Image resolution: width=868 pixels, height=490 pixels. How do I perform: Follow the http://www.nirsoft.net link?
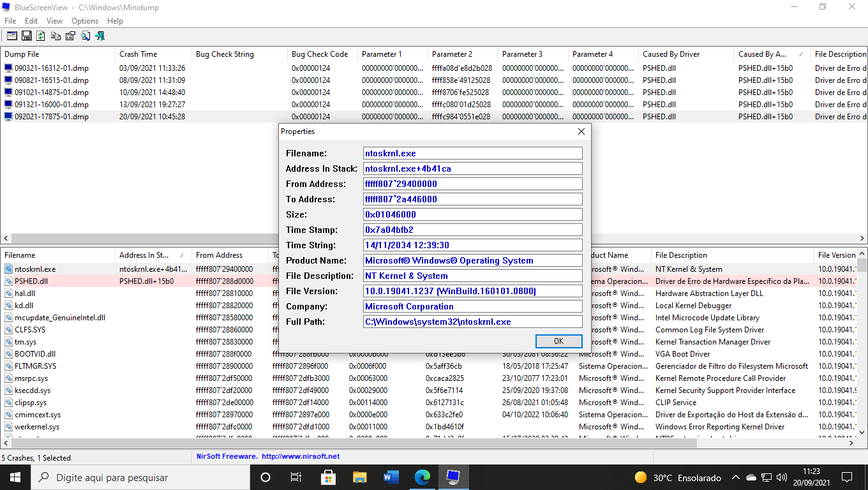point(301,457)
